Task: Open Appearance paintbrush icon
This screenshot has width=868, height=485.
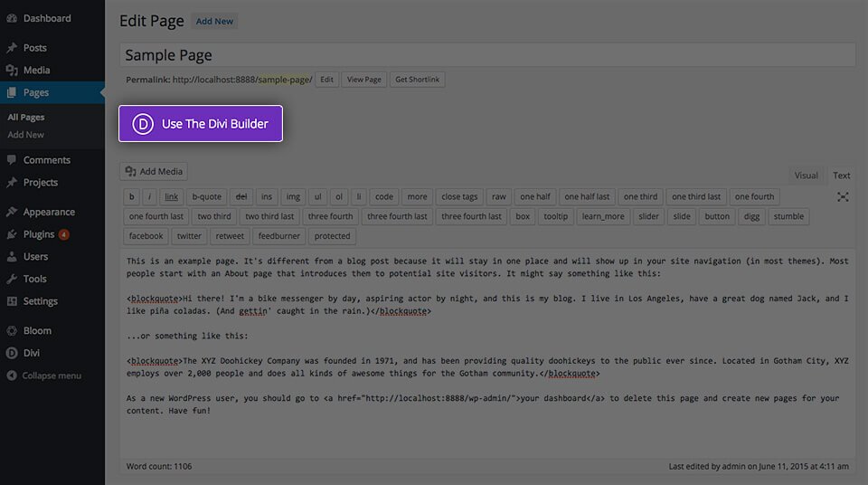Action: coord(12,212)
